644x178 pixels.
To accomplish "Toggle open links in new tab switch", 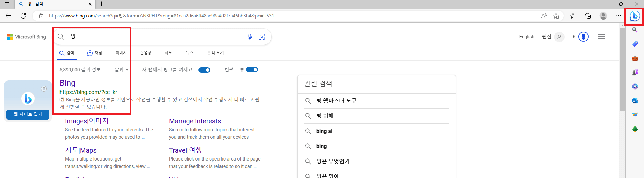I will (204, 70).
